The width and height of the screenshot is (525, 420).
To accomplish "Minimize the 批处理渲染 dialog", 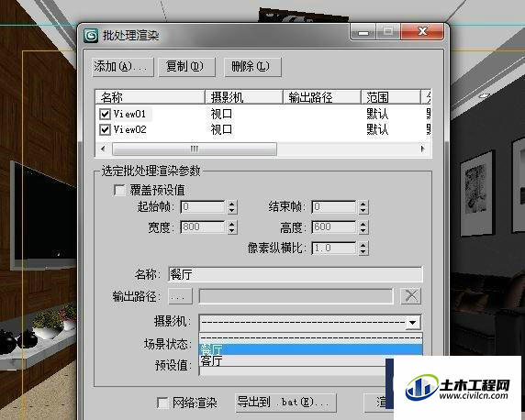I will (363, 32).
